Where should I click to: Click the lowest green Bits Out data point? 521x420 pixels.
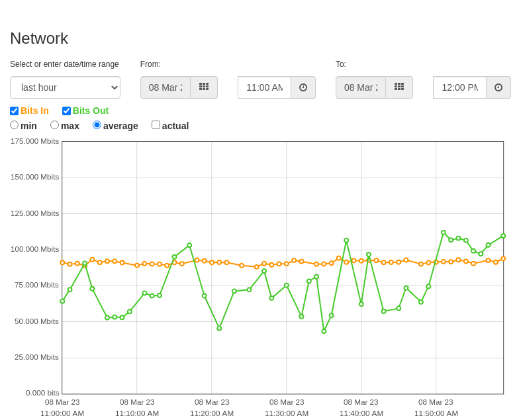pyautogui.click(x=324, y=331)
